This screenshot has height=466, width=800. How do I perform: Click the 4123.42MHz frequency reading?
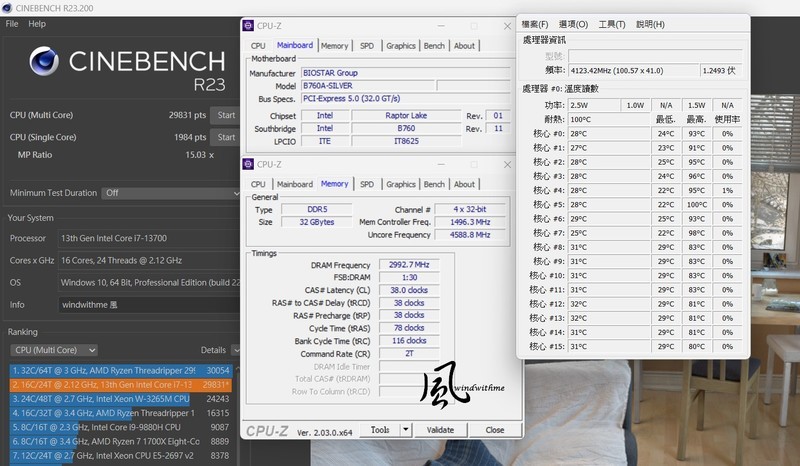tap(633, 70)
